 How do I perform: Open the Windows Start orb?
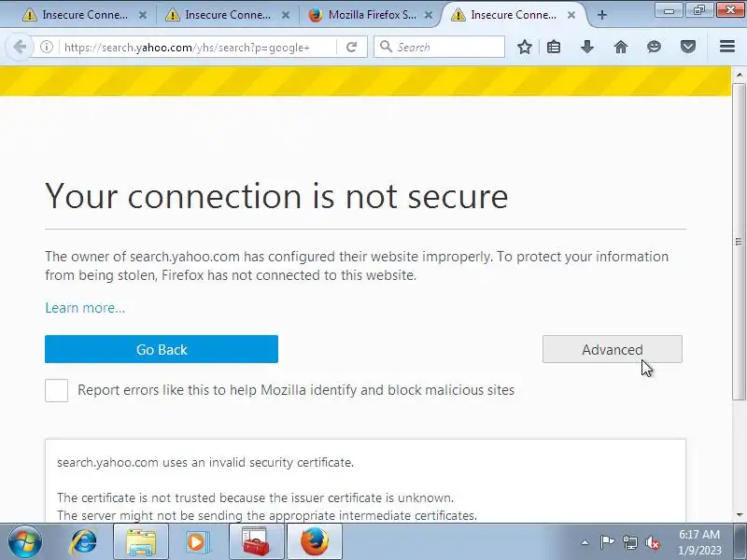[x=25, y=542]
